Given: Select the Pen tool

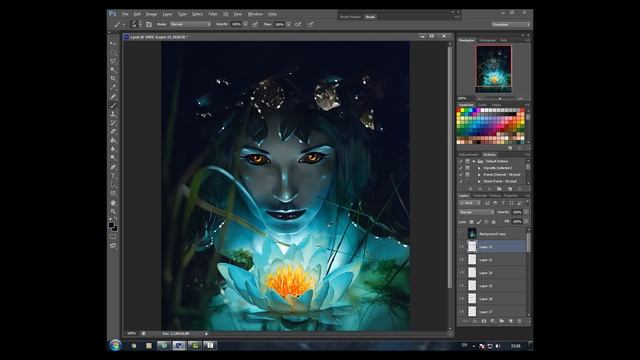Looking at the screenshot, I should pyautogui.click(x=113, y=167).
